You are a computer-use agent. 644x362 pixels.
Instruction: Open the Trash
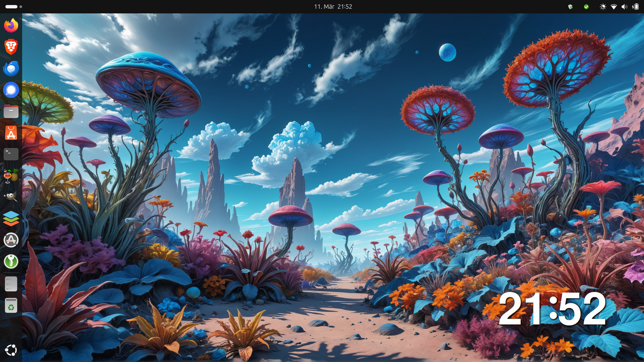(x=11, y=305)
